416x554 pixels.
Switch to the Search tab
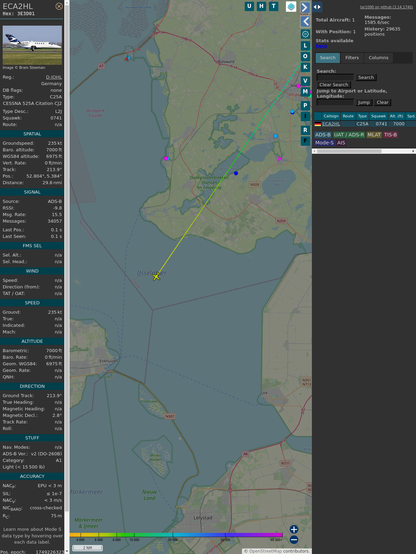[328, 58]
